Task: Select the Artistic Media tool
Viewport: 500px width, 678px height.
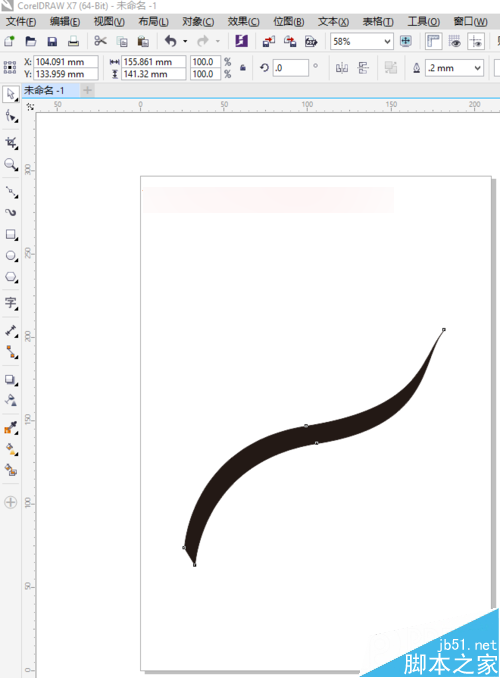Action: [11, 213]
